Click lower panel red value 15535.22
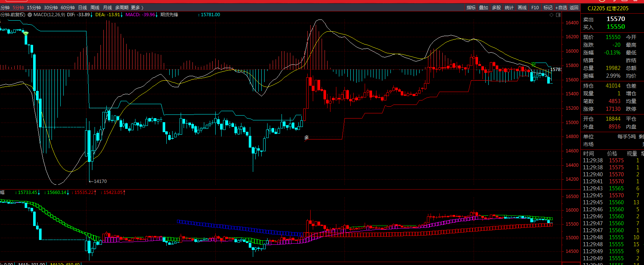The image size is (644, 265). tap(84, 192)
